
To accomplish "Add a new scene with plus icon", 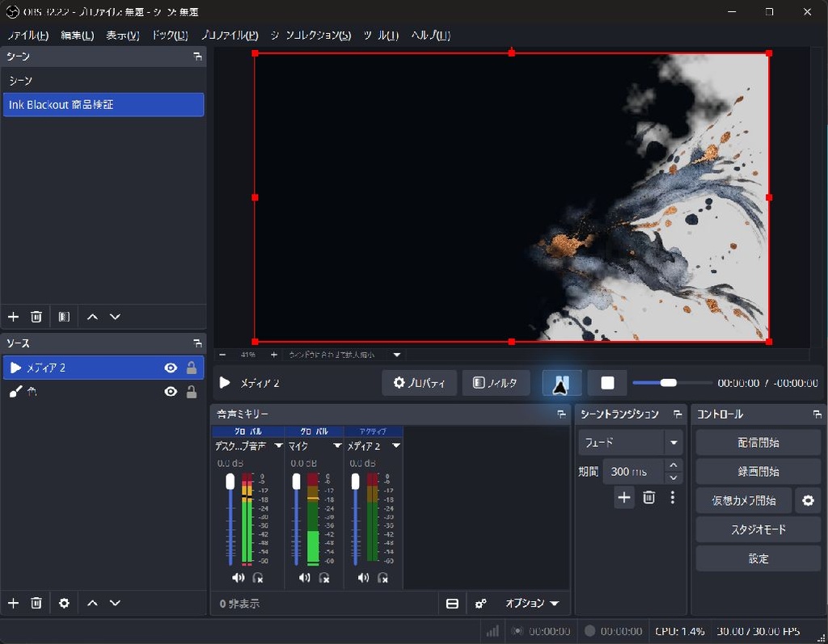I will click(13, 317).
